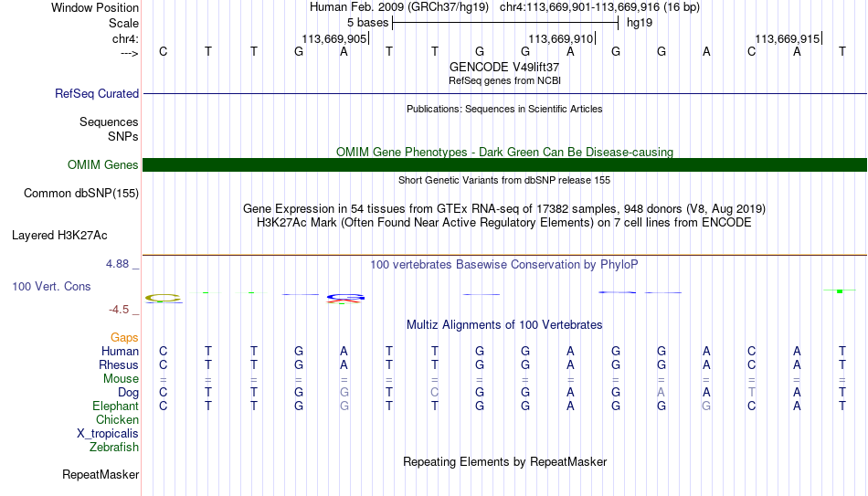The image size is (868, 496).
Task: Click the 5 bases scale text
Action: 367,23
